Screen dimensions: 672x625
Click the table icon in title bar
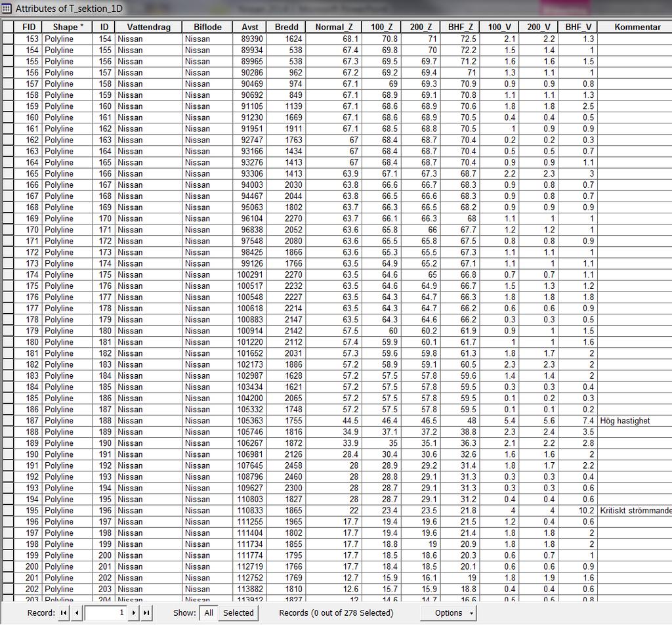[7, 8]
